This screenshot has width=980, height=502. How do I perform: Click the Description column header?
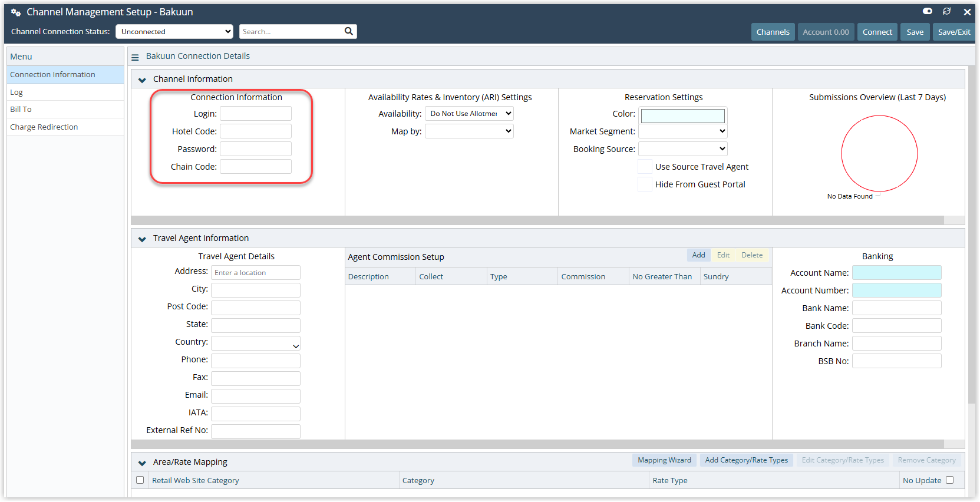click(x=381, y=276)
